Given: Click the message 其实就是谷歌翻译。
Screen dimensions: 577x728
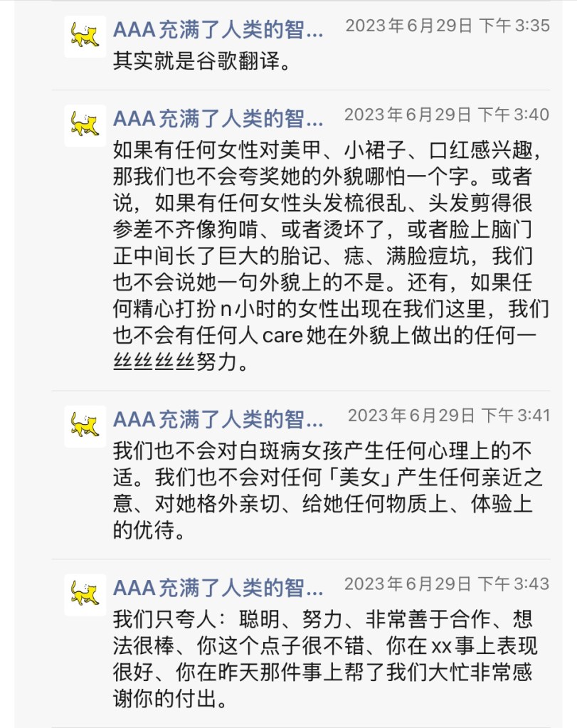Looking at the screenshot, I should click(x=202, y=62).
